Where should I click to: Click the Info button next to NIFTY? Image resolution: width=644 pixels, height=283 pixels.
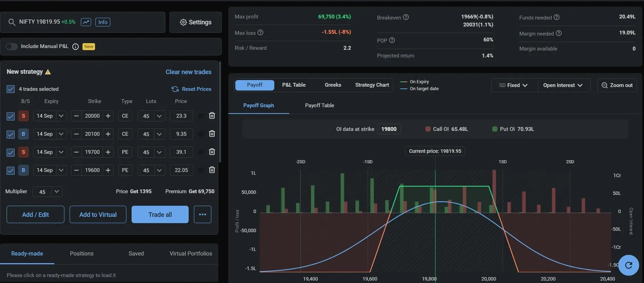[103, 22]
